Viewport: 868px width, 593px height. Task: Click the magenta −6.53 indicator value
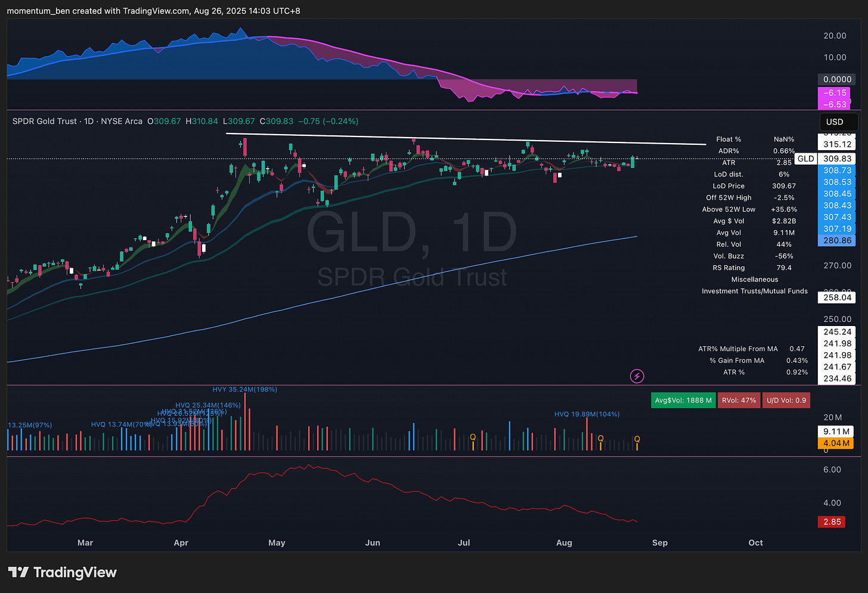834,104
